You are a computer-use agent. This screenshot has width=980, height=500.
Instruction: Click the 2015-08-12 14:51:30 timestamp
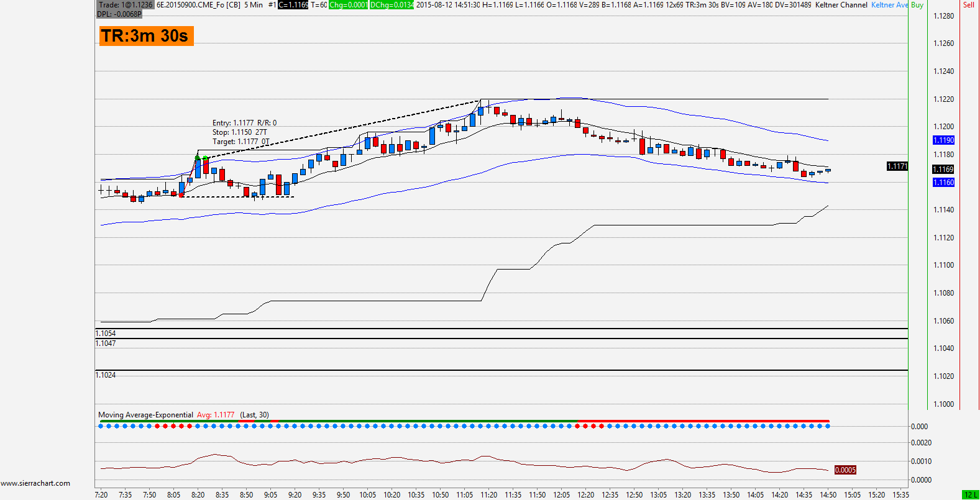(x=447, y=5)
